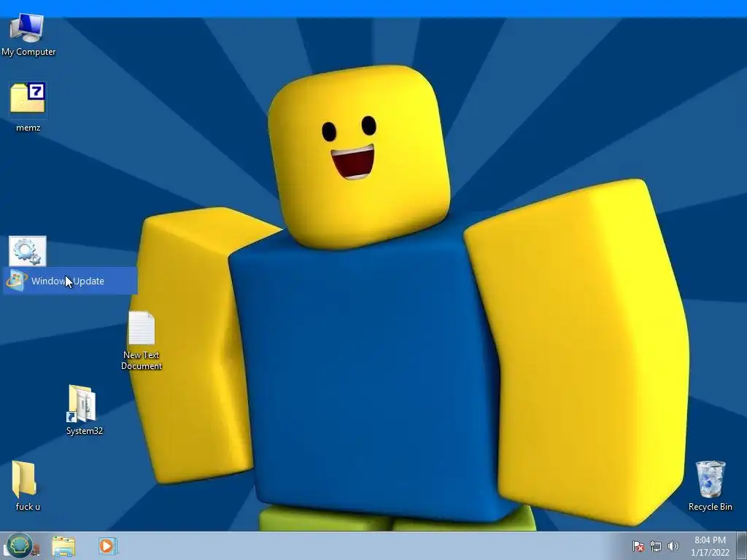This screenshot has height=560, width=747.
Task: Select the Windows Update desktop item
Action: pos(70,281)
